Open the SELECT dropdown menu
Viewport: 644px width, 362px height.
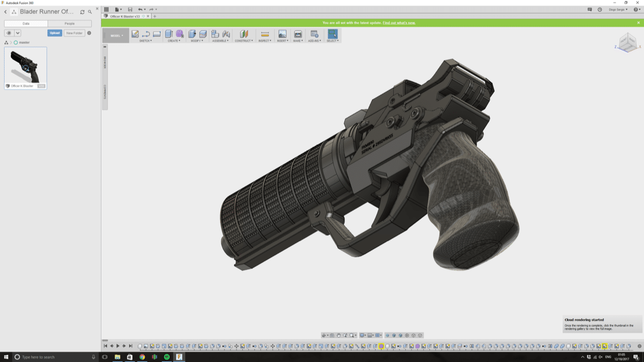(x=333, y=41)
